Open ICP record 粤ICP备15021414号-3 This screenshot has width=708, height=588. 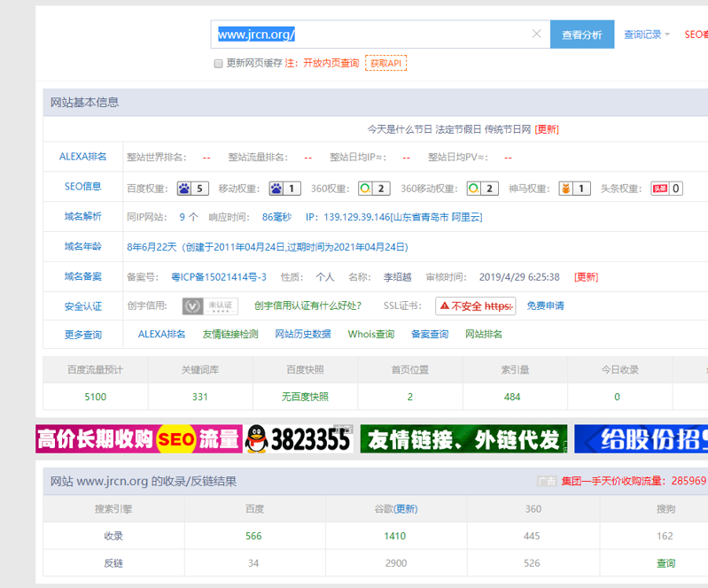pos(219,276)
